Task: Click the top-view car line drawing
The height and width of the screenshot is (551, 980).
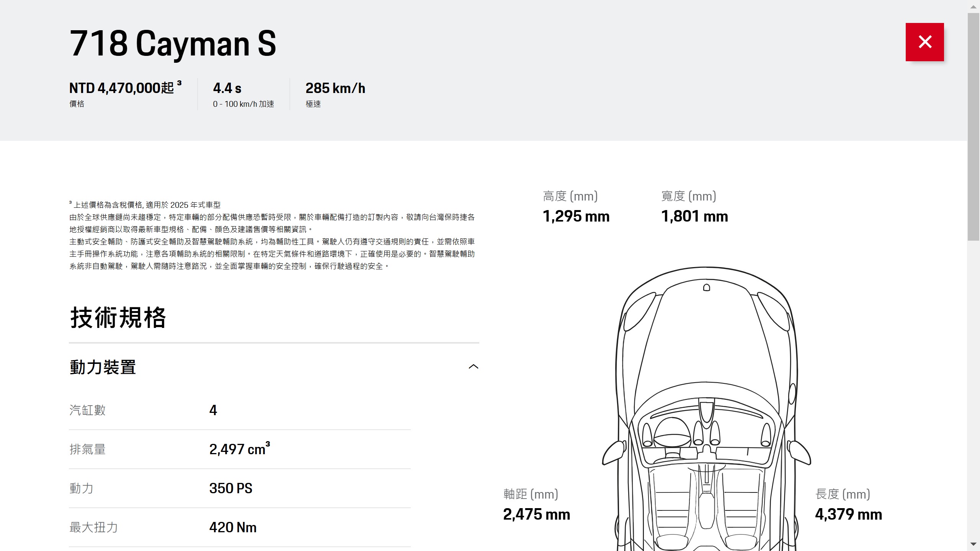Action: coord(707,409)
